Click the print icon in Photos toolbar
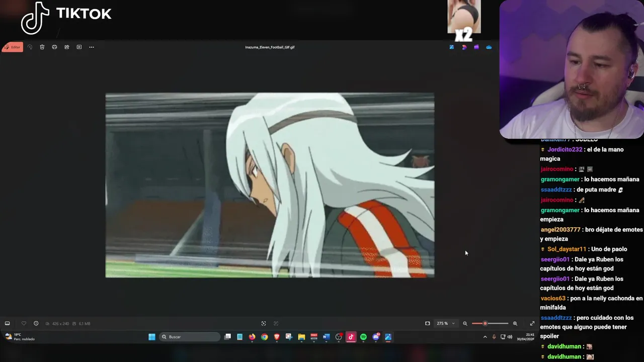The width and height of the screenshot is (644, 362). coord(54,47)
